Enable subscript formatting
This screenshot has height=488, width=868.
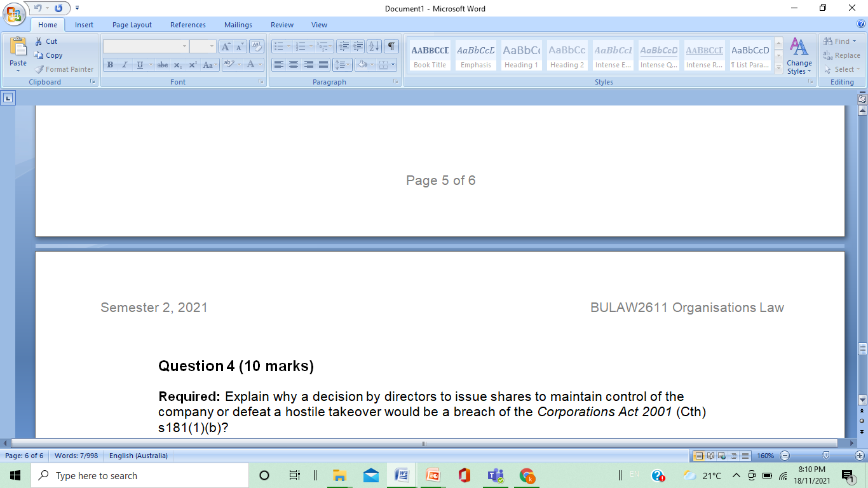click(177, 65)
